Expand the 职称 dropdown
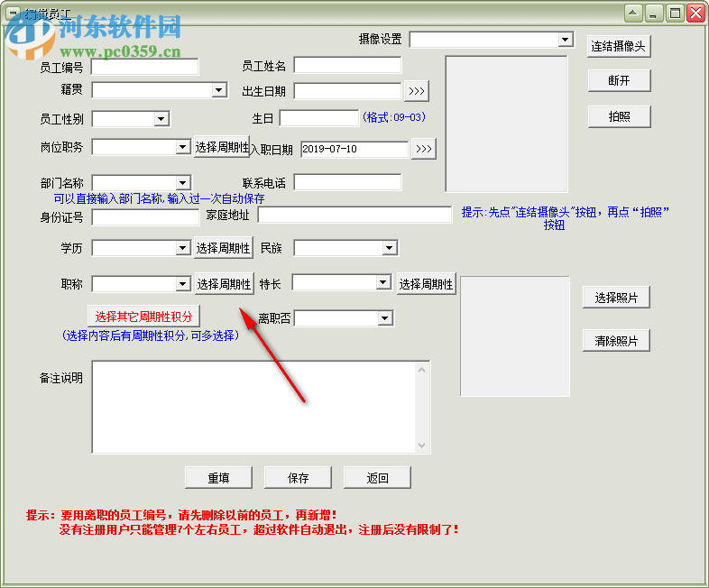 coord(183,283)
